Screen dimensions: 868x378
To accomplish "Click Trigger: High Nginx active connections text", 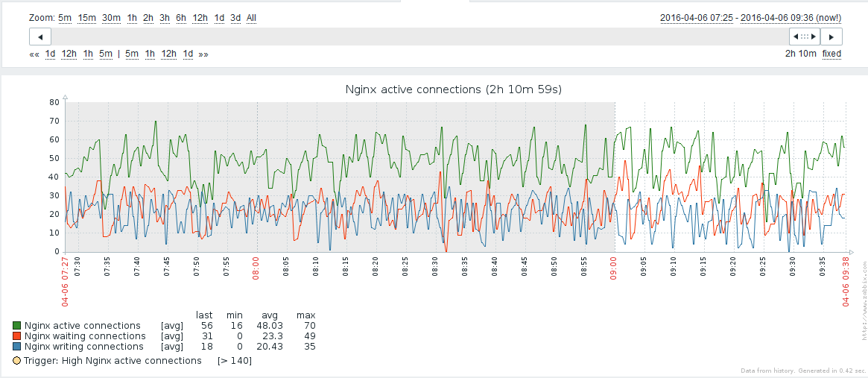I will coord(113,360).
